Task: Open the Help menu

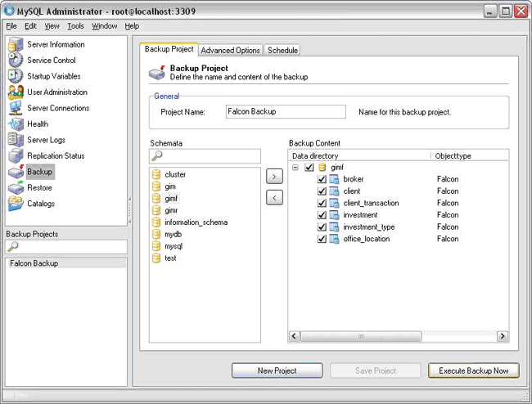Action: 132,26
